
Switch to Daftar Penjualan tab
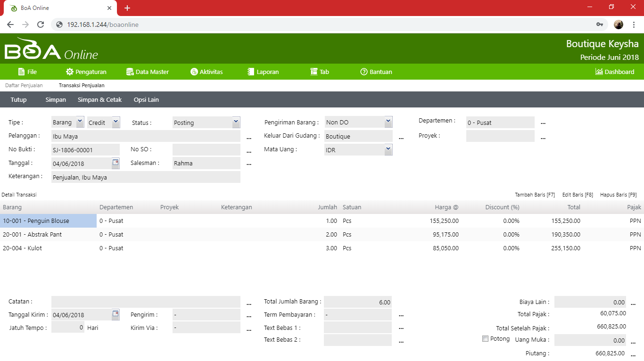click(24, 85)
